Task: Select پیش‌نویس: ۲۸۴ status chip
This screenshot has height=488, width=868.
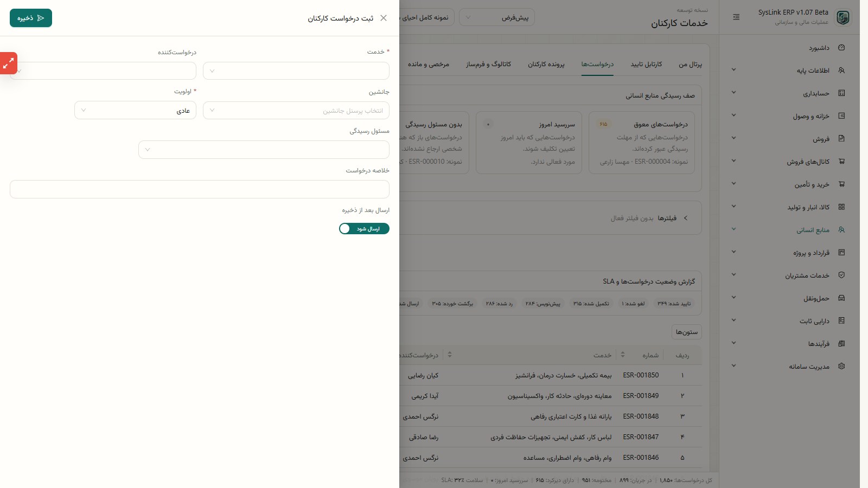Action: click(543, 304)
